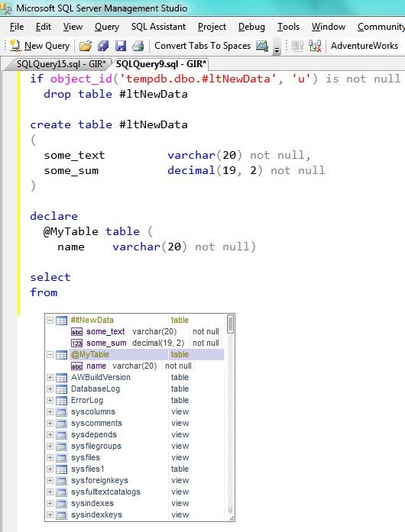
Task: Click the popup resize grip corner
Action: 231,517
